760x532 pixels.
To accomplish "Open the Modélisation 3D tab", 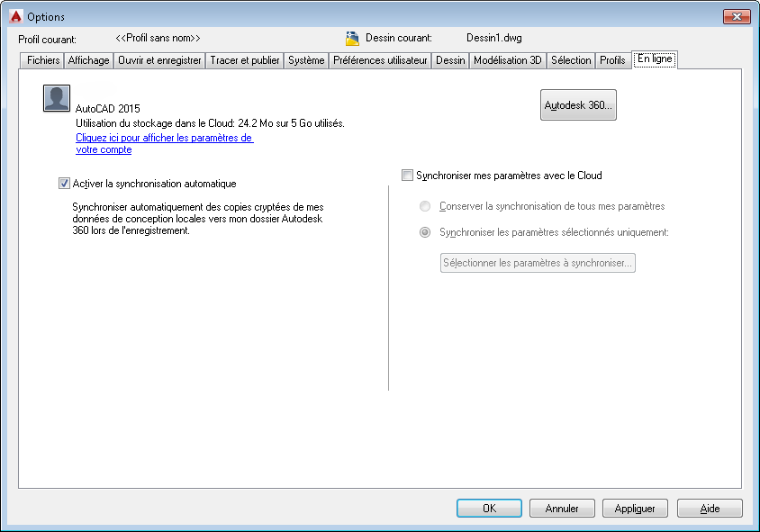I will pyautogui.click(x=508, y=60).
